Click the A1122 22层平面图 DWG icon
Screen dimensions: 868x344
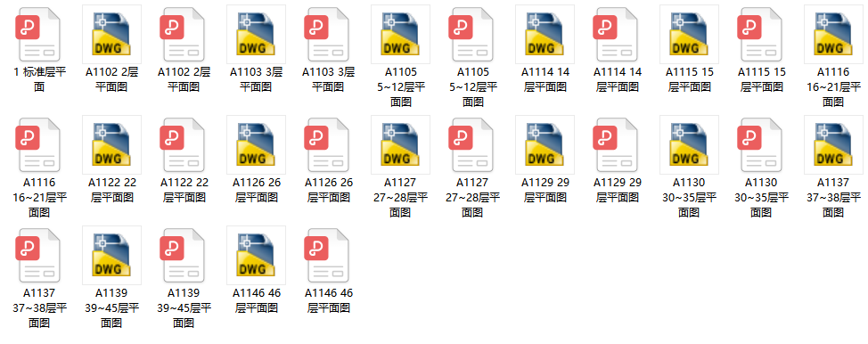click(x=111, y=144)
